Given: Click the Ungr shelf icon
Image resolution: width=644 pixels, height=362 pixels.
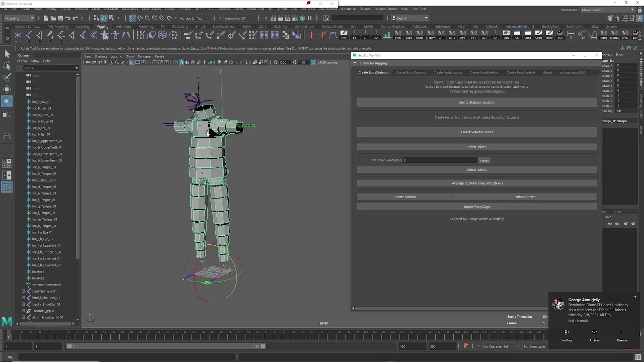Looking at the screenshot, I should (x=549, y=35).
